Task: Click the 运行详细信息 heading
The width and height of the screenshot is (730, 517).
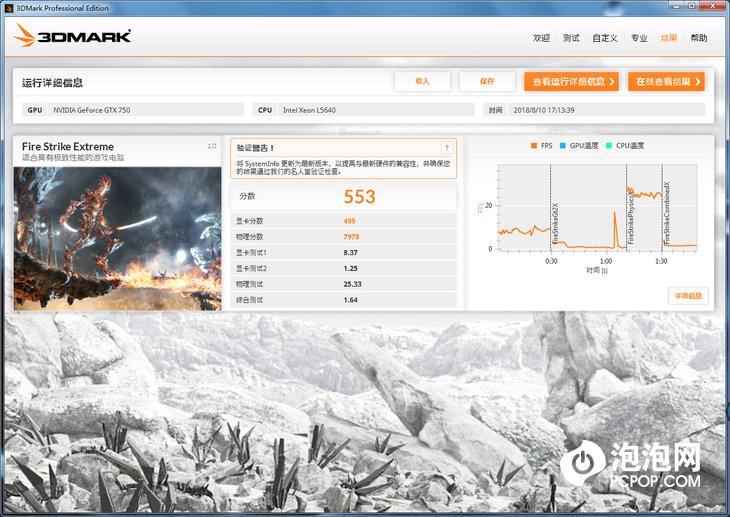Action: point(52,83)
